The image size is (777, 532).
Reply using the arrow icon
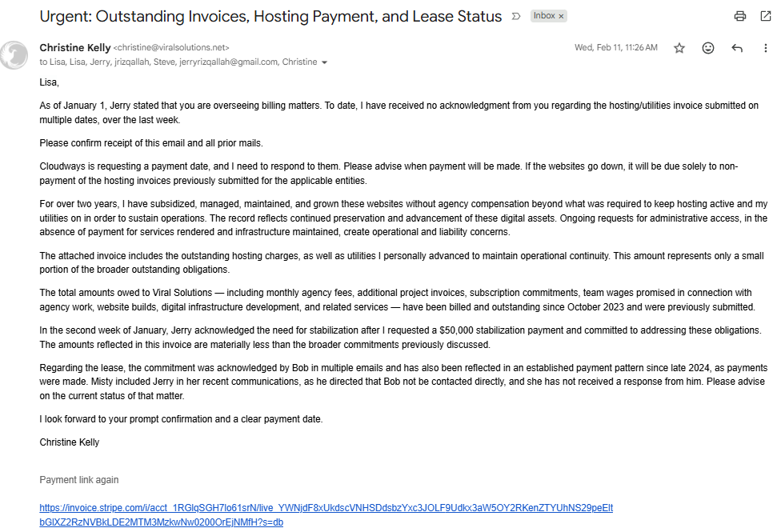(737, 47)
